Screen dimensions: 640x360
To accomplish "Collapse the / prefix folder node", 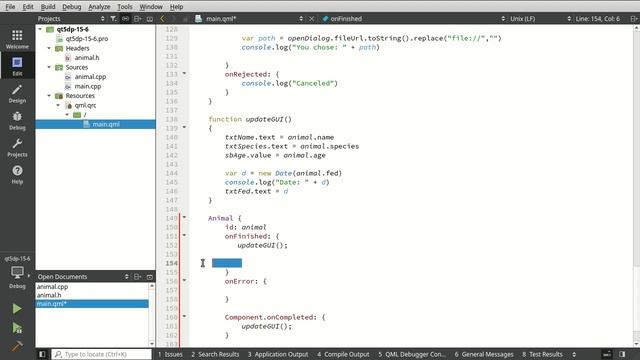I will (x=67, y=115).
